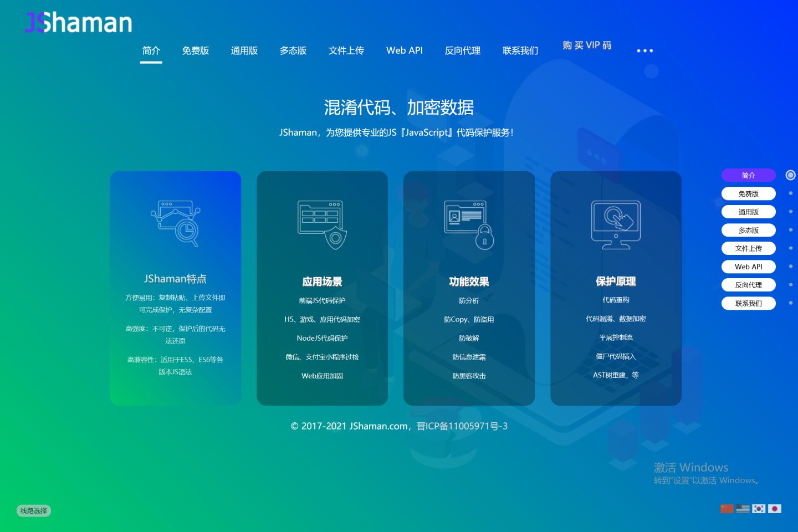Select the page dot beside 联系我们
798x532 pixels.
point(791,303)
